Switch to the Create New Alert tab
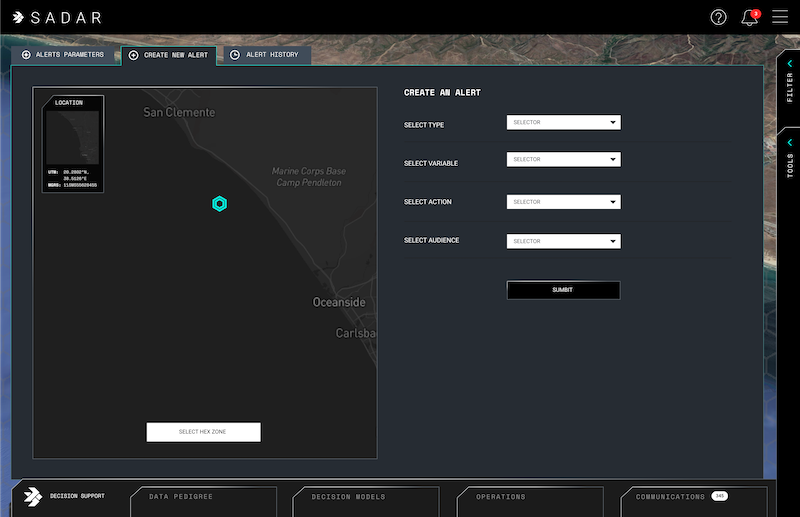 168,55
